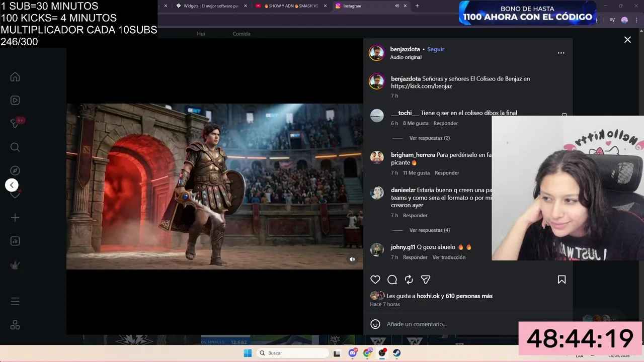This screenshot has width=644, height=362.
Task: Open the three-dot options for the post
Action: [561, 53]
